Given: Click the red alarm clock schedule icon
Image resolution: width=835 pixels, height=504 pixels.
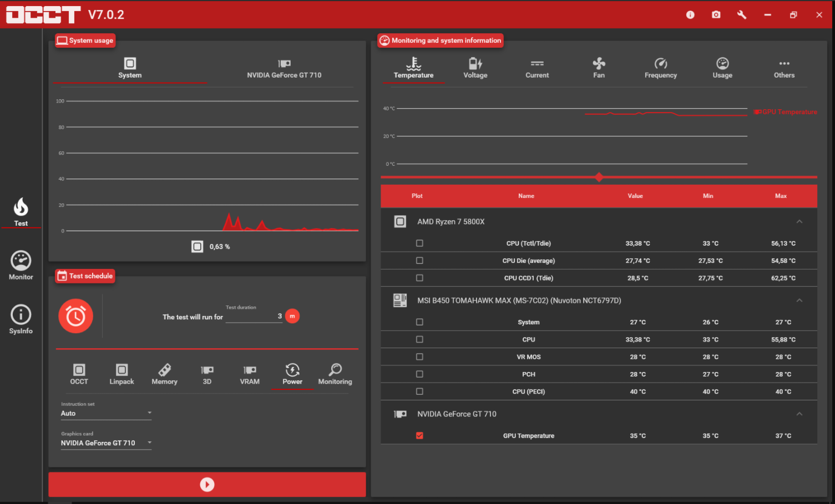Looking at the screenshot, I should 75,316.
